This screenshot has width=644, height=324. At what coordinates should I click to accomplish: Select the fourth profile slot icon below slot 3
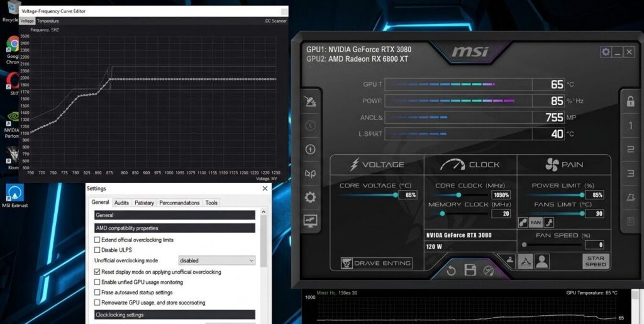[x=630, y=198]
